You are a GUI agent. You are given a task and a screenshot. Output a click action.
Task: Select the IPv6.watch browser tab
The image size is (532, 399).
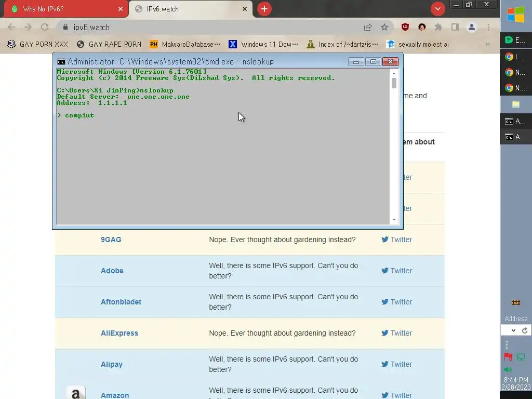pos(191,9)
